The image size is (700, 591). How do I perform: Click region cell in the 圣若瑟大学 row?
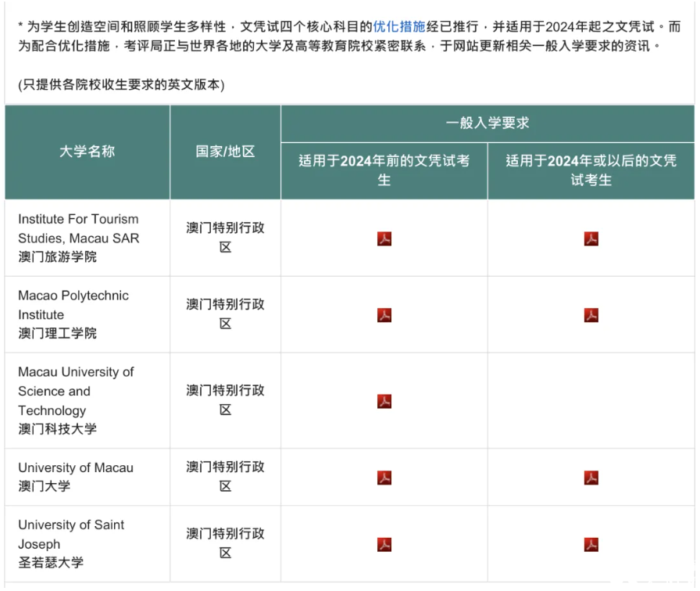[225, 543]
